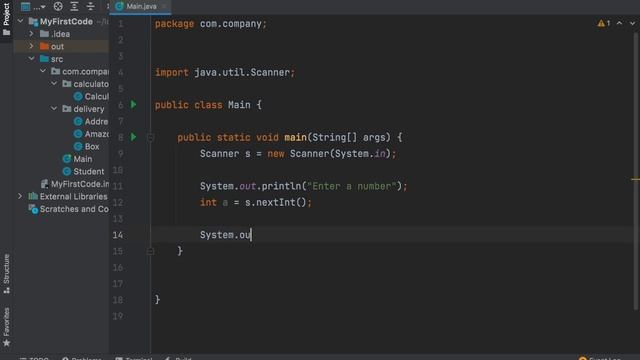640x360 pixels.
Task: Click line number 14 in gutter
Action: click(x=118, y=235)
